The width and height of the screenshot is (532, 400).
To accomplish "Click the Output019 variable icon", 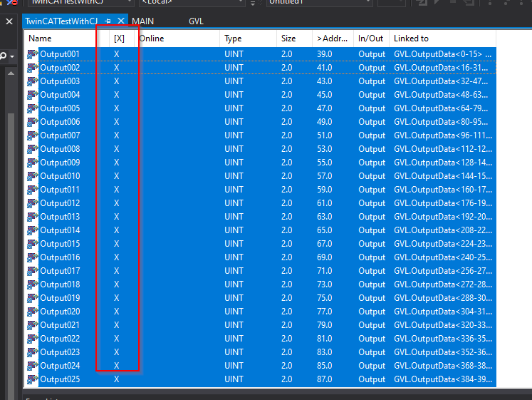I will pos(33,298).
